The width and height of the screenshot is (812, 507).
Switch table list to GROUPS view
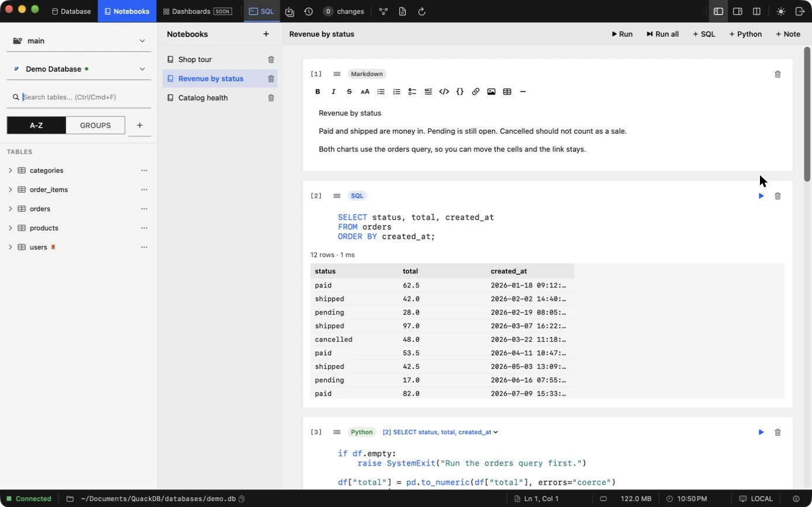(x=95, y=125)
